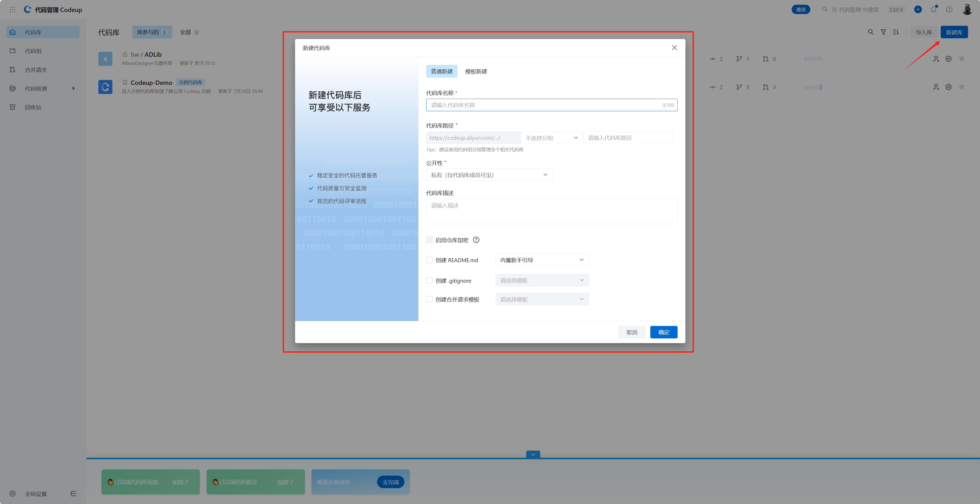The height and width of the screenshot is (504, 980).
Task: Check the 创建 .gitignore option
Action: [430, 281]
